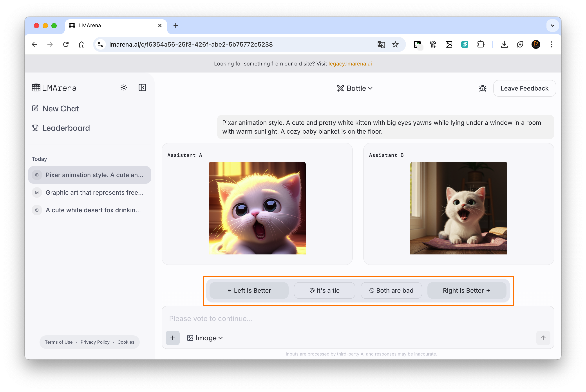The image size is (586, 392).
Task: Select the Both are bad option
Action: (391, 290)
